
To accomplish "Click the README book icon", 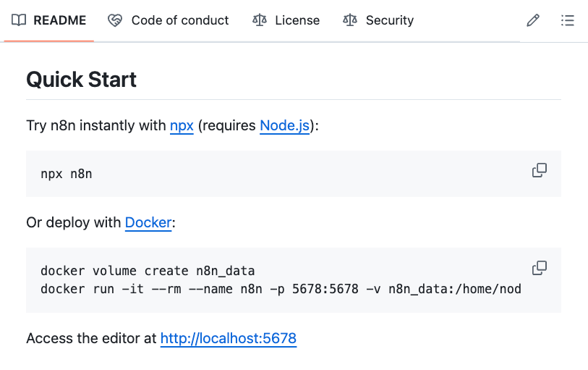I will pos(19,20).
